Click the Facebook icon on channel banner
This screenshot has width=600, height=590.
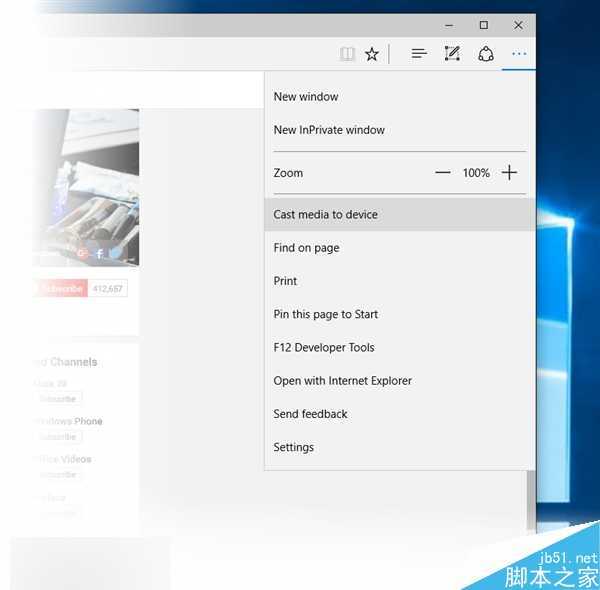pos(99,253)
